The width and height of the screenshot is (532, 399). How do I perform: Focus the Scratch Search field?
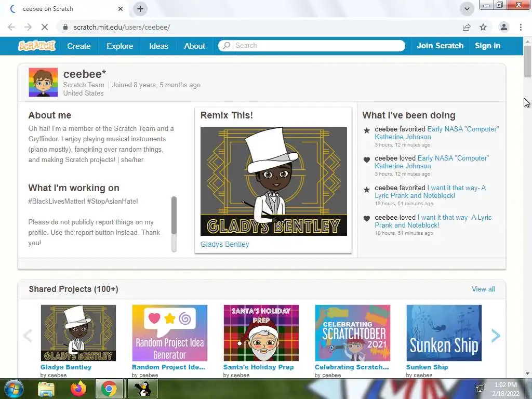pos(312,46)
